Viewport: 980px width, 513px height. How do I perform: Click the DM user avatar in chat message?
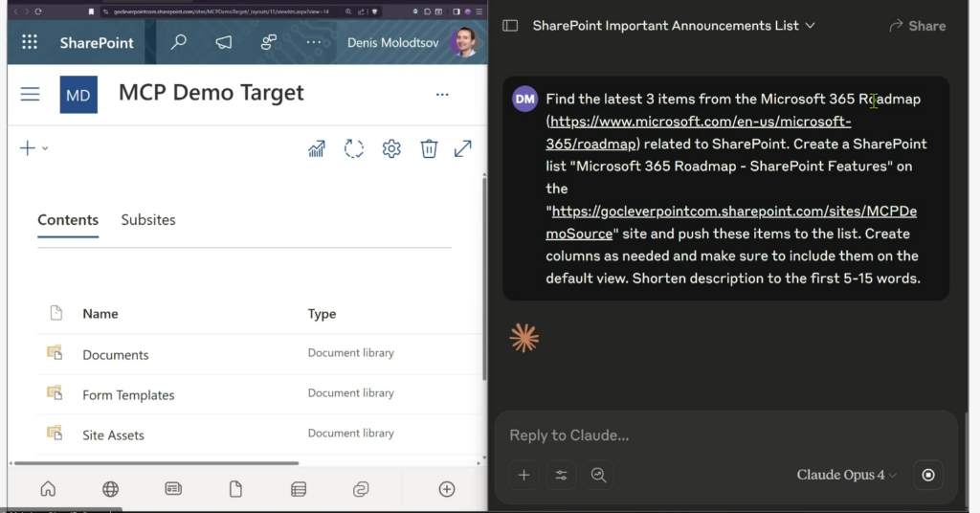click(x=525, y=99)
